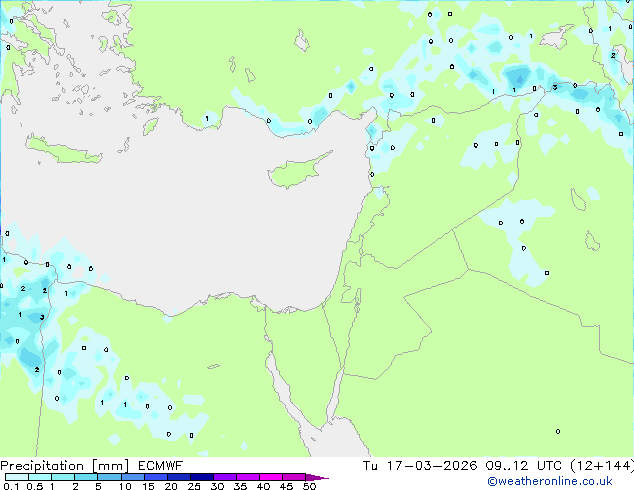Click the legend label '35'
Screen dimensions: 634x490
[x=240, y=486]
